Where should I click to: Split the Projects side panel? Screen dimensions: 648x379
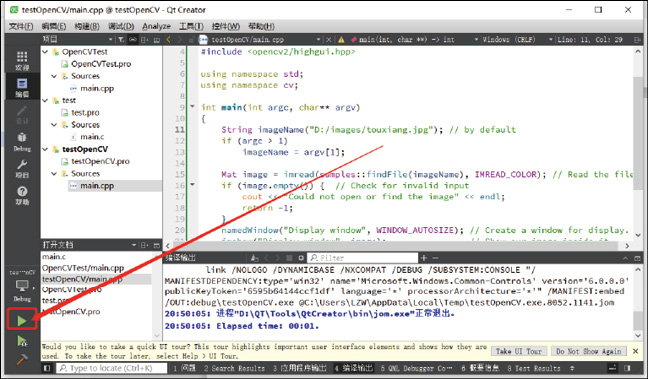point(145,40)
